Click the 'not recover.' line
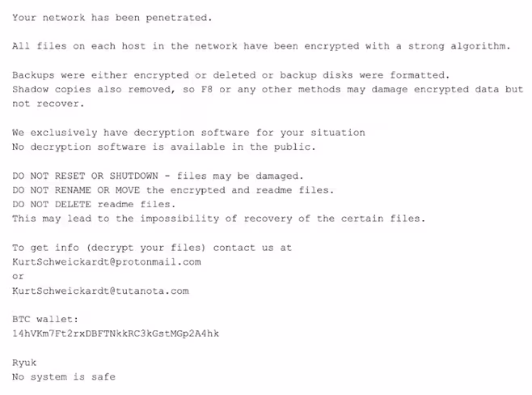The width and height of the screenshot is (532, 395). [x=49, y=104]
